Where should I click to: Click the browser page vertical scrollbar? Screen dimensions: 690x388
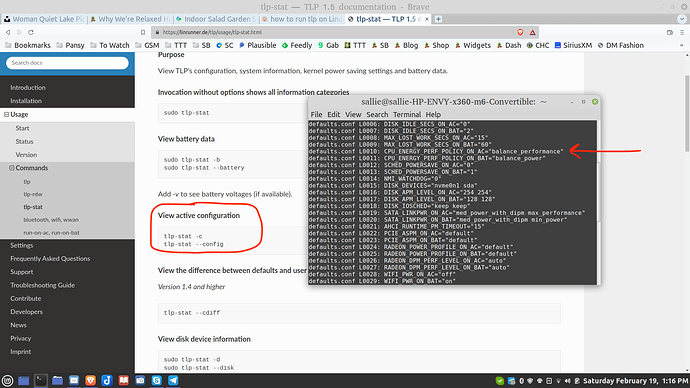tap(687, 113)
